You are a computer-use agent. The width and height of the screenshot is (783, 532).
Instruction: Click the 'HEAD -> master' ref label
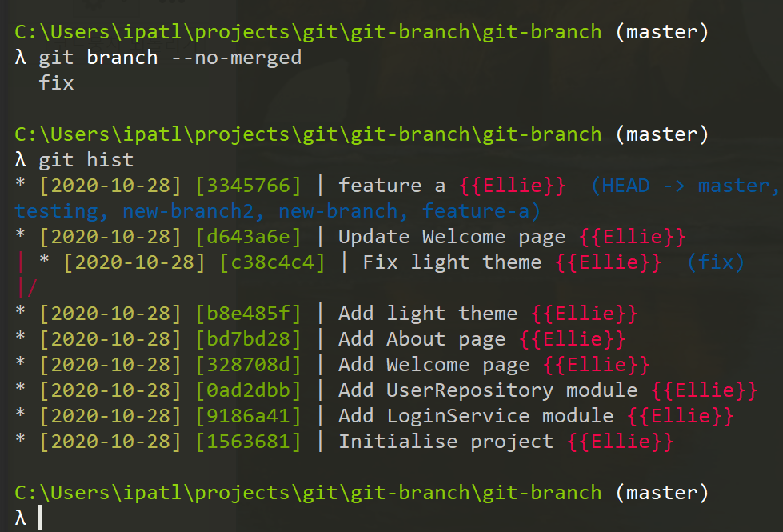685,186
